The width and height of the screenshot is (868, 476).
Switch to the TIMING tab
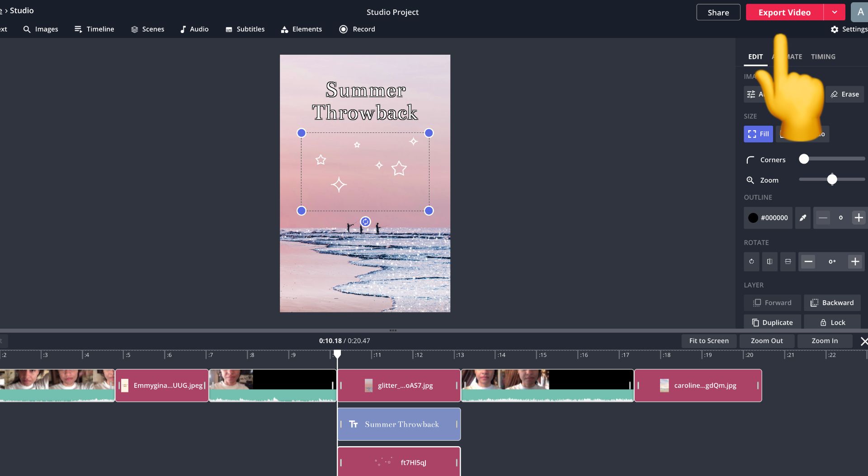pos(823,57)
